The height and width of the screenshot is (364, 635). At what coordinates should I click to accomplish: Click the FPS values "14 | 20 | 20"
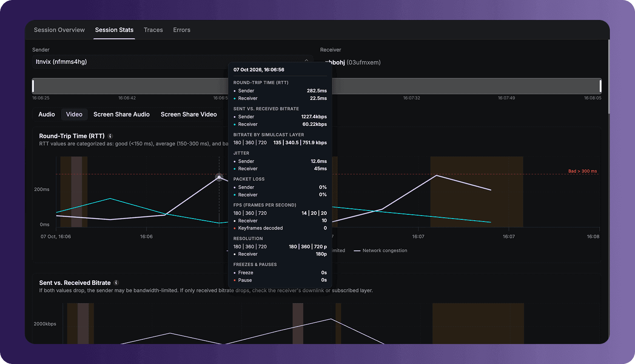(314, 213)
